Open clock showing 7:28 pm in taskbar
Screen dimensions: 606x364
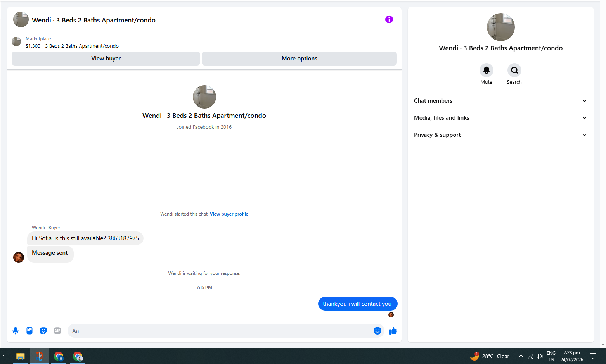pyautogui.click(x=571, y=356)
